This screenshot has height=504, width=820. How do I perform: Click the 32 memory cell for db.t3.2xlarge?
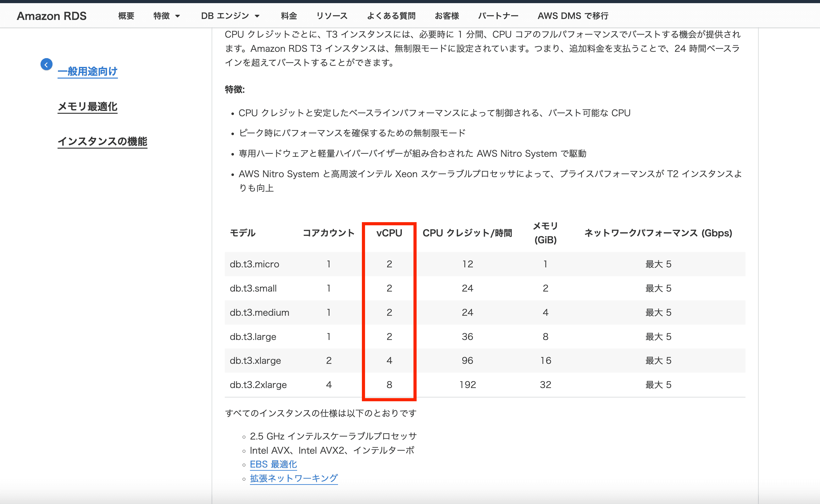click(x=545, y=385)
